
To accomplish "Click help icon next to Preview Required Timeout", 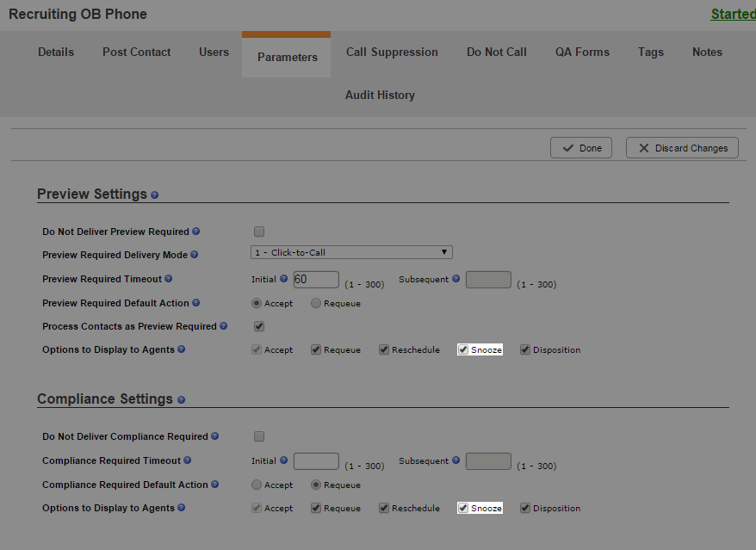I will click(168, 279).
